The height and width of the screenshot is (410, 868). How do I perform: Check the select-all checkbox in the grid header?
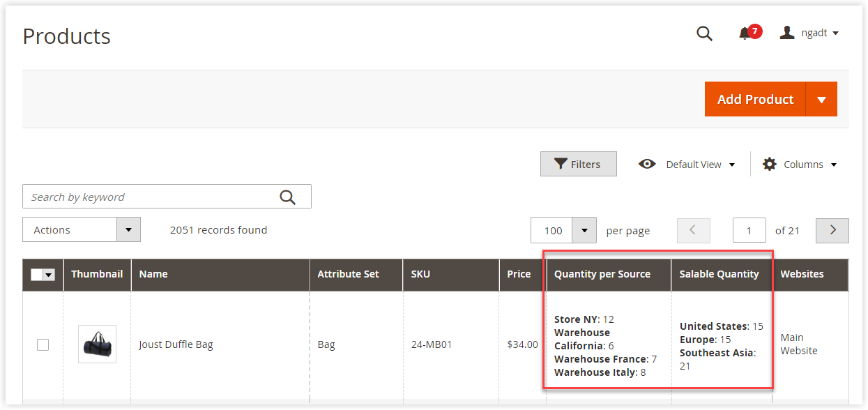38,274
